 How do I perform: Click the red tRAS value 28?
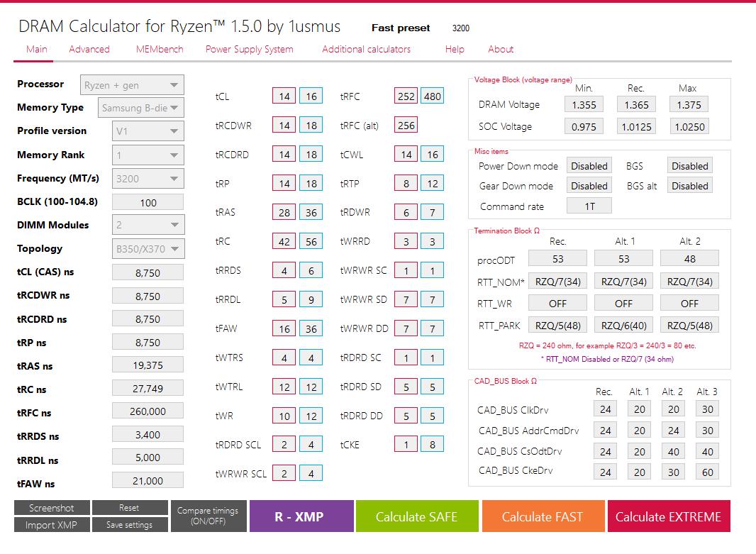pos(284,213)
